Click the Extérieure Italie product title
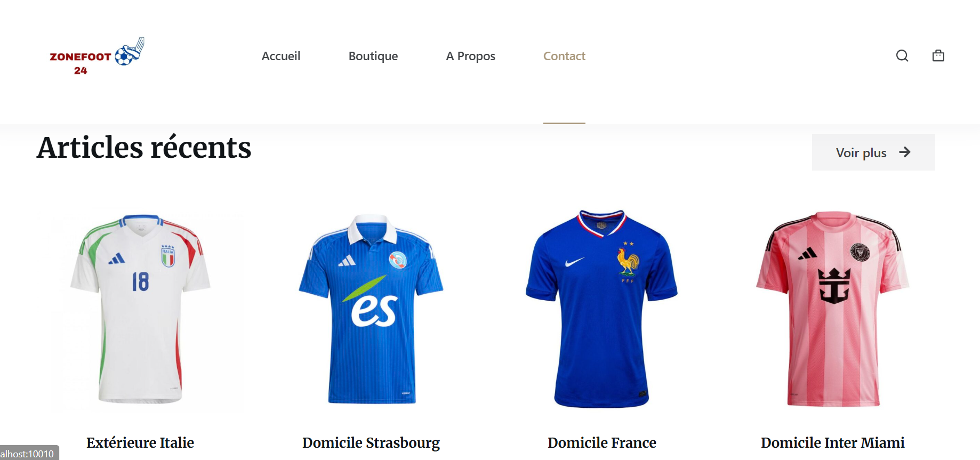This screenshot has height=460, width=980. point(140,443)
